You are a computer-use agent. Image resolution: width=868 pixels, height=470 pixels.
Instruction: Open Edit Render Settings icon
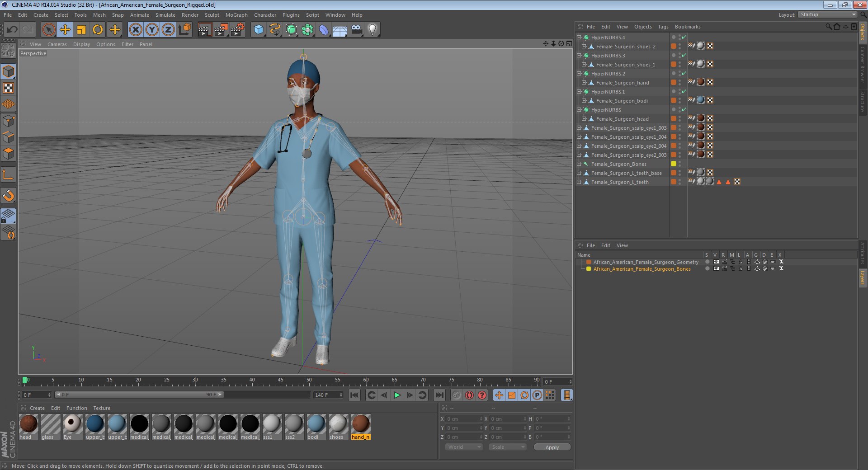point(238,30)
